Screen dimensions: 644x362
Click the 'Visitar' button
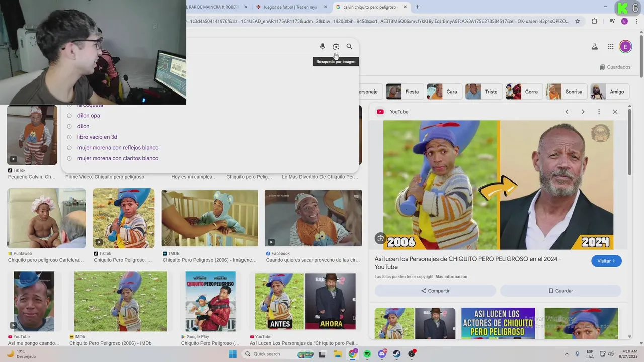click(606, 261)
